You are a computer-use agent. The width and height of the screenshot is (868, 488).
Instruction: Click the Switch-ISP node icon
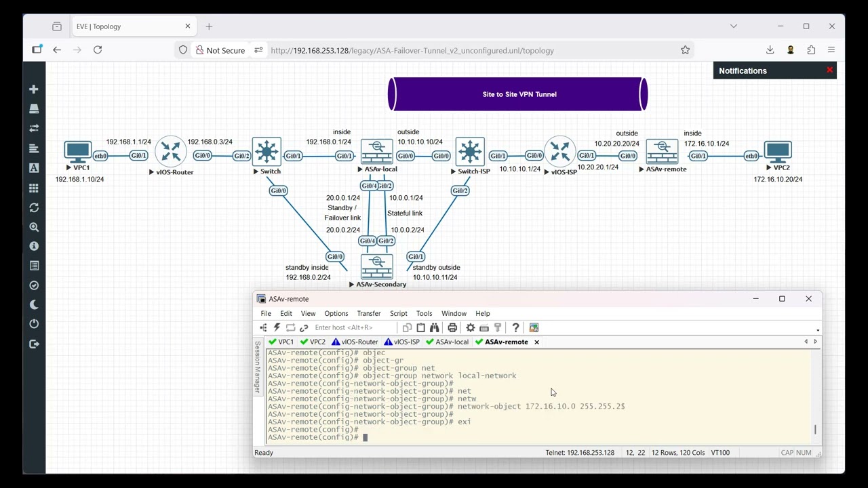coord(470,152)
